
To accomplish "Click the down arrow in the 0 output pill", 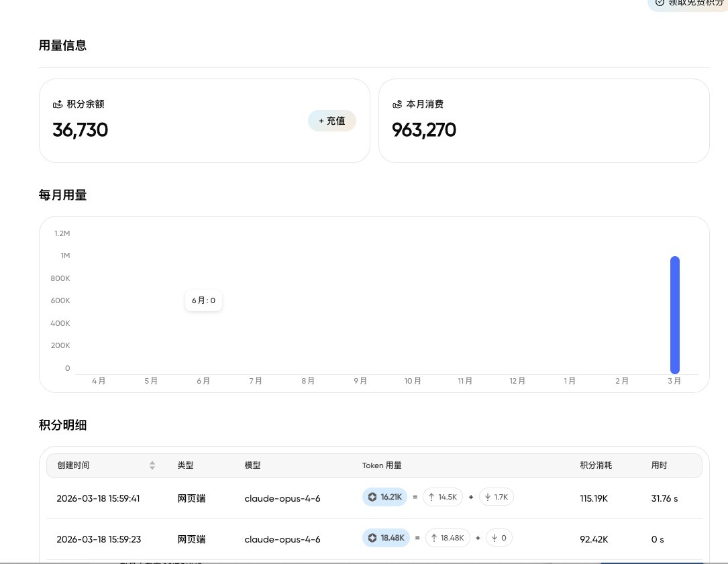I will click(x=495, y=538).
